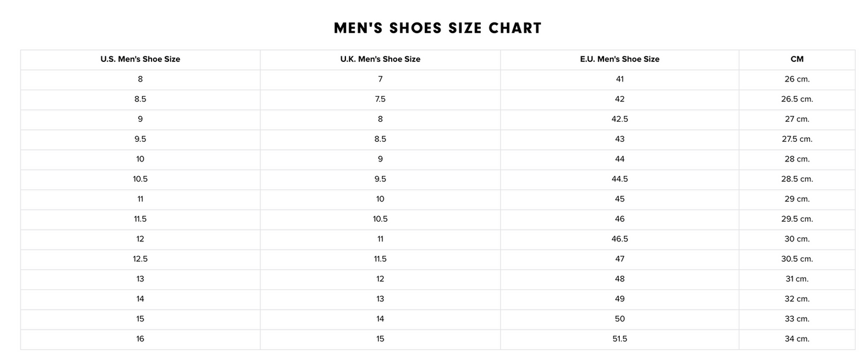
Task: Click E.U. size 46.5 cell
Action: point(620,239)
